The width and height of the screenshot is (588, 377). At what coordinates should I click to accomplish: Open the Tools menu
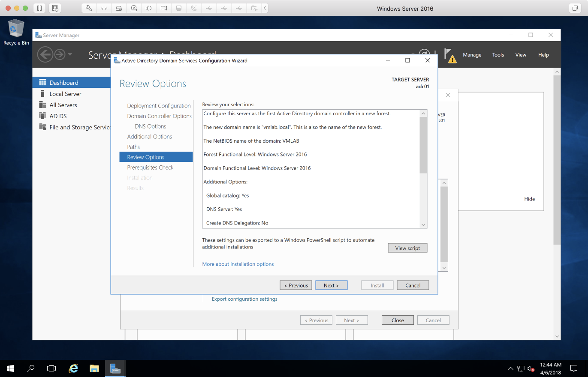(498, 55)
